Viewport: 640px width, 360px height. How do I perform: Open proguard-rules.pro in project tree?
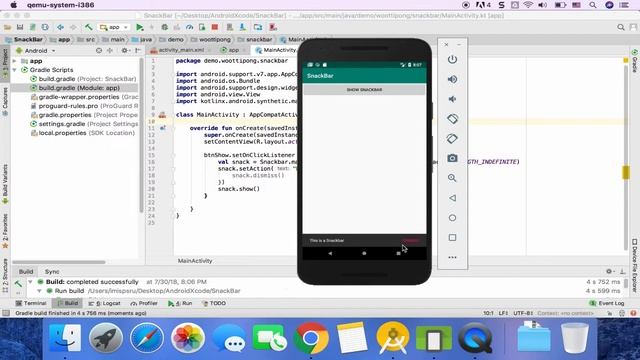[x=84, y=106]
